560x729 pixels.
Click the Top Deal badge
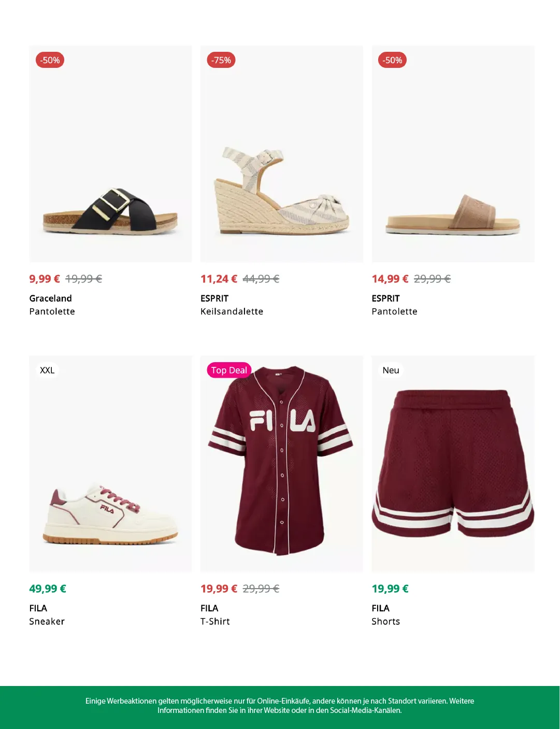click(229, 370)
